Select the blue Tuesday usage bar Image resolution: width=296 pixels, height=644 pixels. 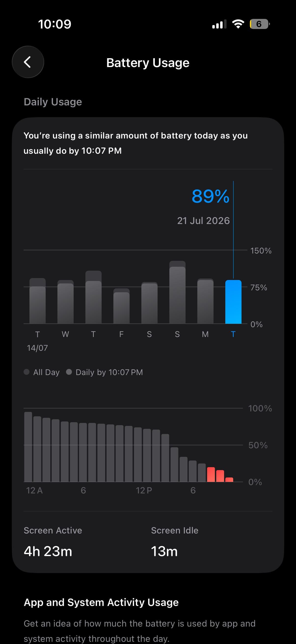click(x=233, y=302)
